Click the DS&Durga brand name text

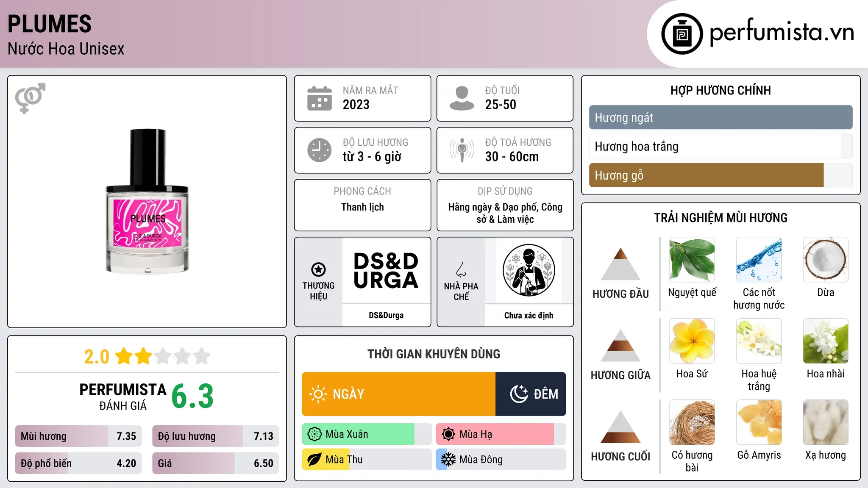(386, 315)
